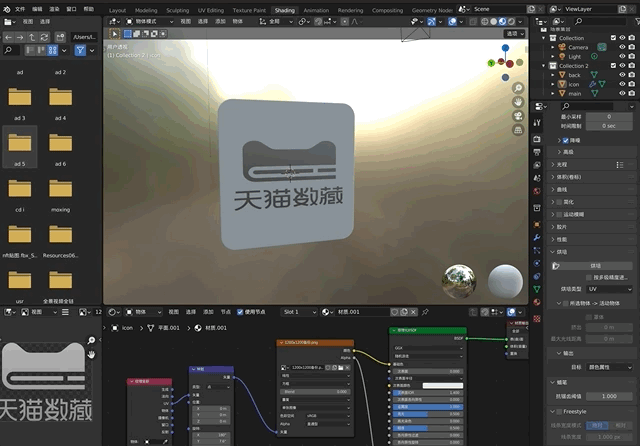Viewport: 640px width, 446px height.
Task: Click the Blender logo menu
Action: click(7, 9)
